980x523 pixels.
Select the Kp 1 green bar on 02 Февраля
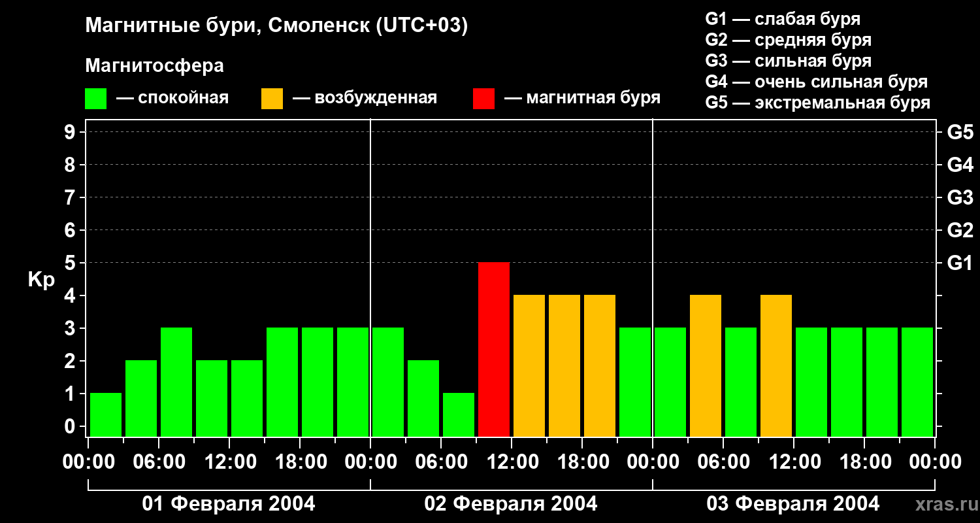click(x=459, y=414)
